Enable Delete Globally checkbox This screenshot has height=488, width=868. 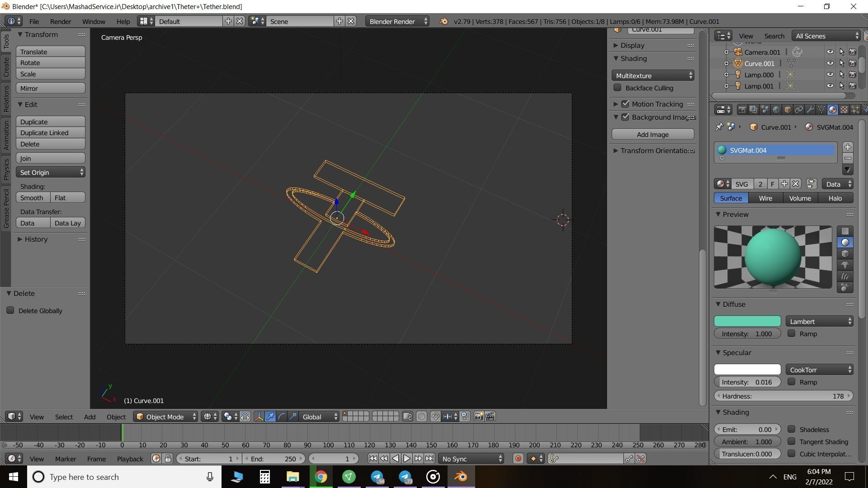[x=10, y=310]
